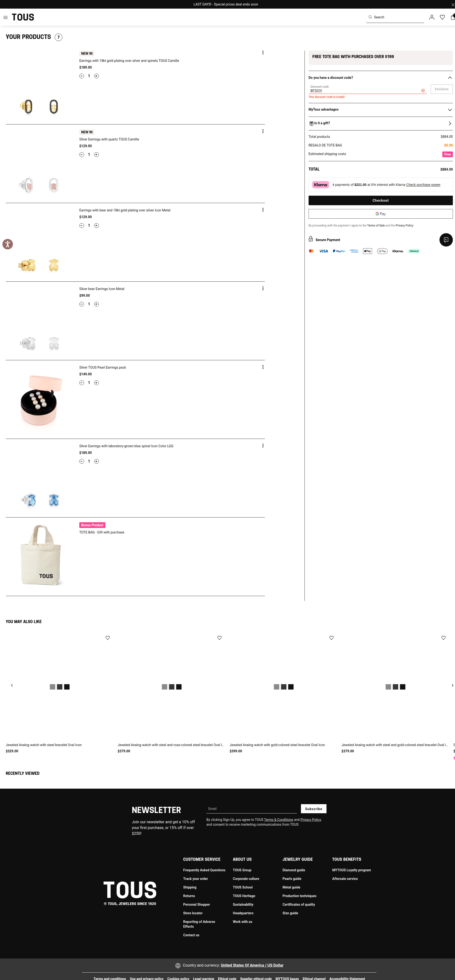Open the hamburger menu next to TOUS logo
Screen dimensions: 455x980
point(5,17)
